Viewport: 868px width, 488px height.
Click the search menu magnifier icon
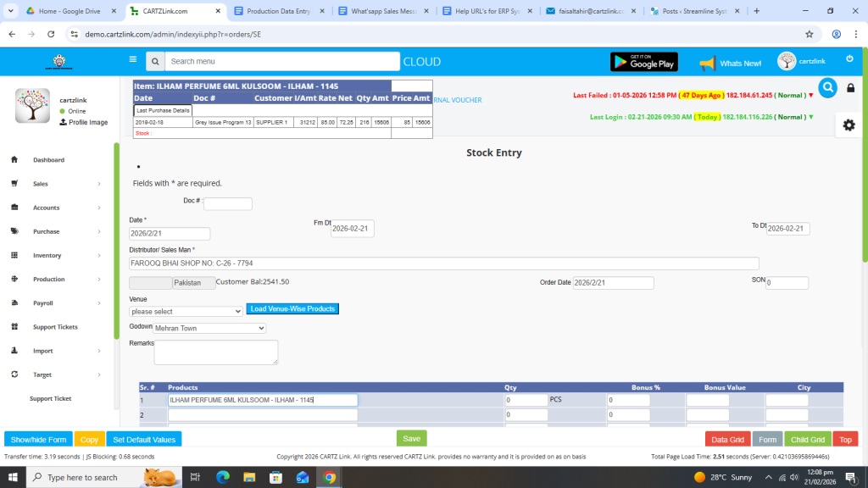click(154, 62)
